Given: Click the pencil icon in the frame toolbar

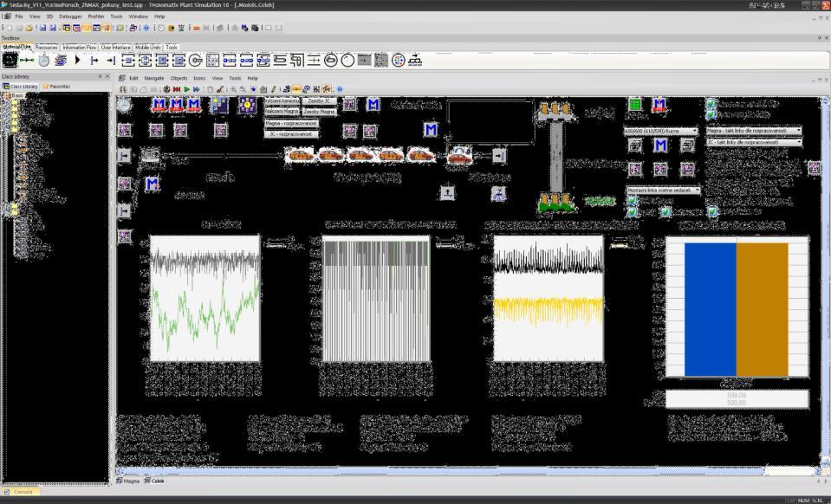Looking at the screenshot, I should tap(274, 89).
